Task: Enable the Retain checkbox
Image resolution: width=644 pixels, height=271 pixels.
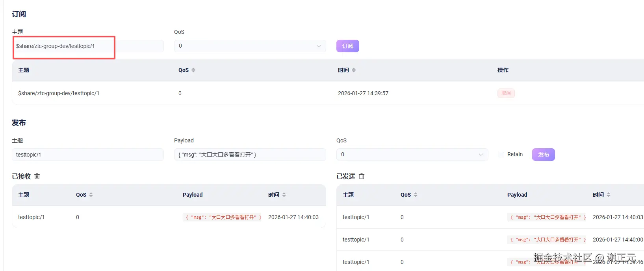Action: (x=501, y=155)
